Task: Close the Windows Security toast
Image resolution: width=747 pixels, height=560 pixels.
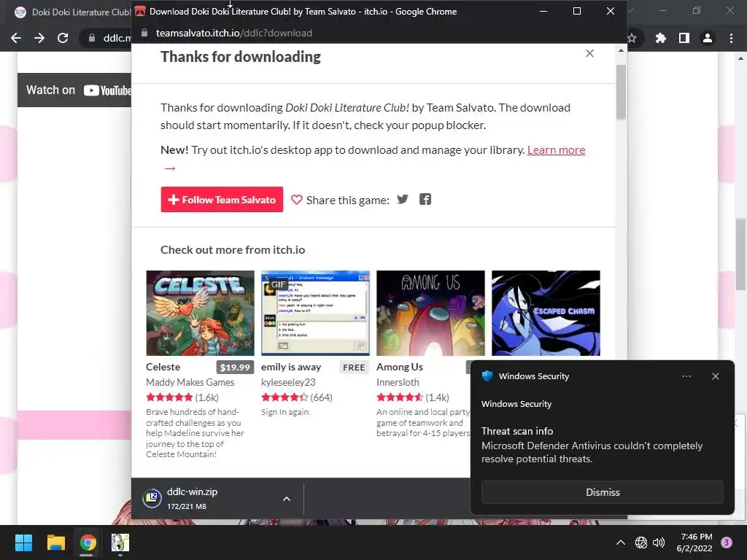Action: click(x=715, y=376)
